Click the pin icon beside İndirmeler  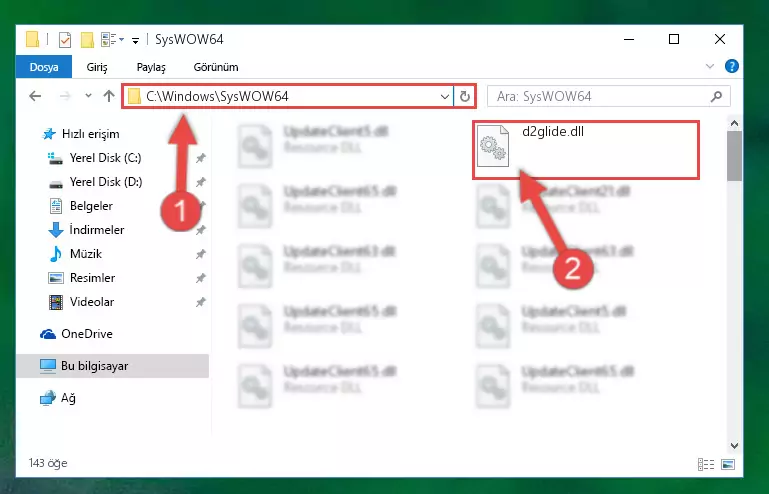coord(201,230)
